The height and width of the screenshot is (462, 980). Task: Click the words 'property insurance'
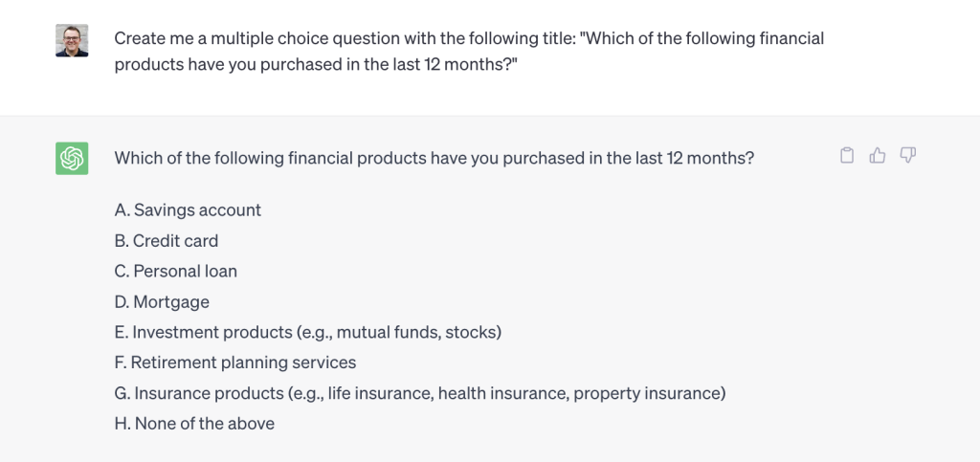pyautogui.click(x=647, y=394)
